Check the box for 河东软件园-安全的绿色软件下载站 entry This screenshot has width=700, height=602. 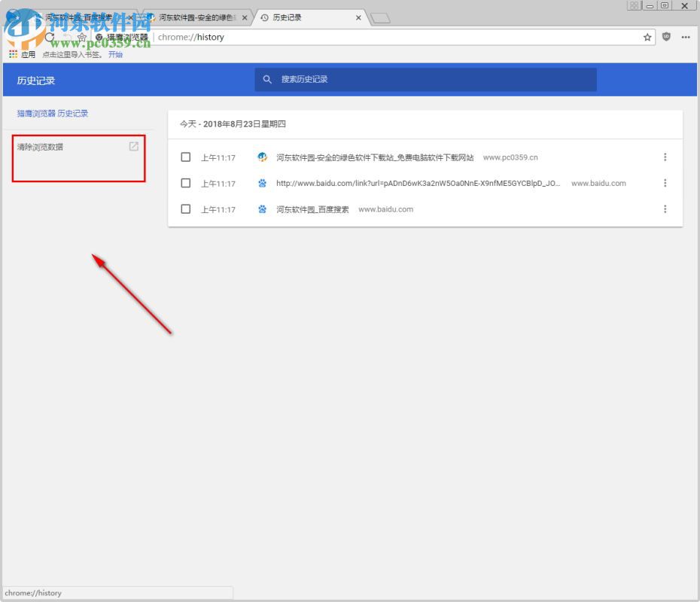tap(186, 157)
